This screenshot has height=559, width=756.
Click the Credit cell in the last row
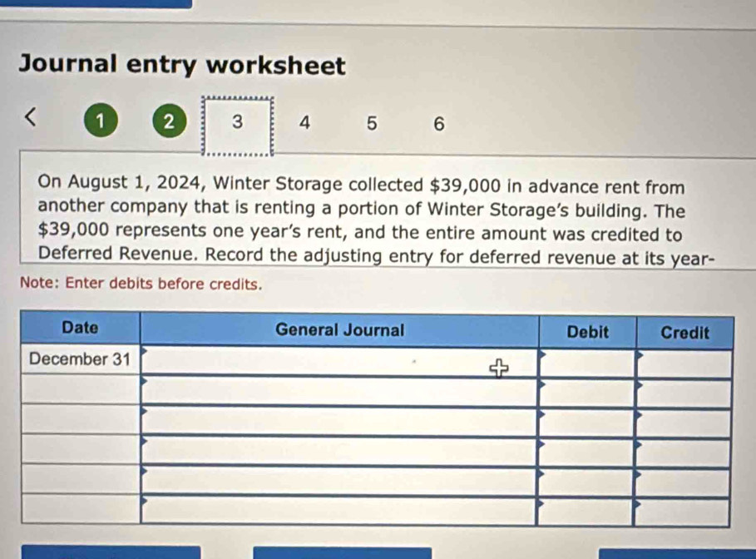coord(684,509)
